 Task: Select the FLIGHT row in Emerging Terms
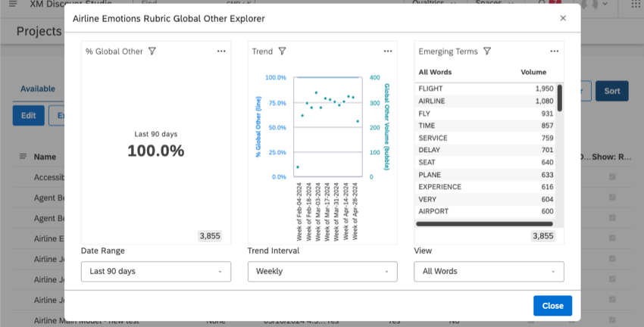(486, 89)
